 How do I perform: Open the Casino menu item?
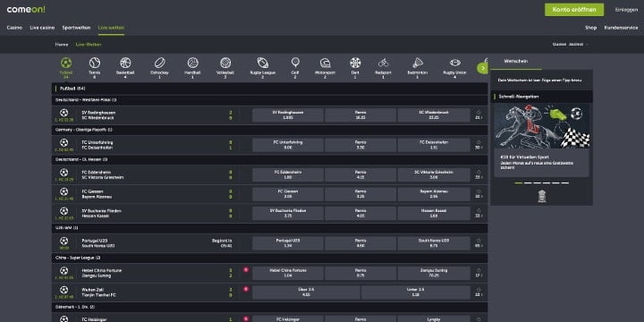point(14,28)
